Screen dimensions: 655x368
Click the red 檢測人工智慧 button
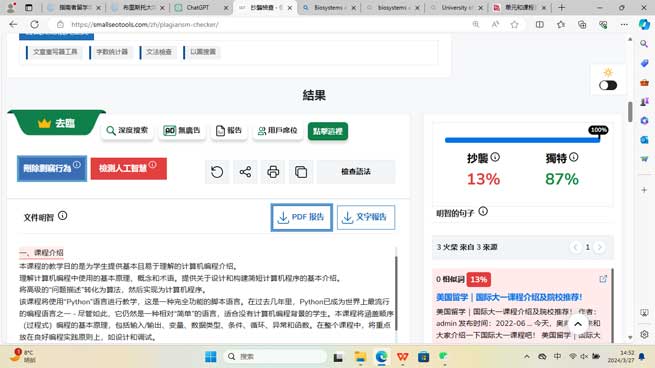(129, 168)
